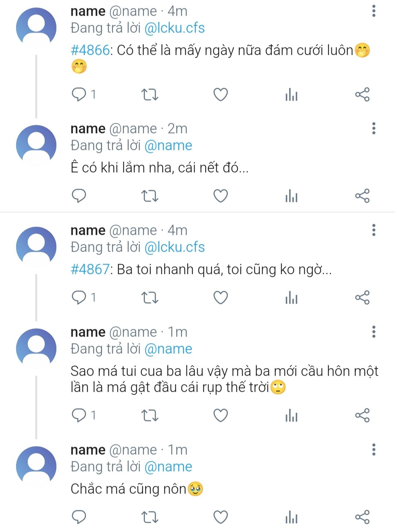View analytics for the #4867 tweet

[291, 298]
